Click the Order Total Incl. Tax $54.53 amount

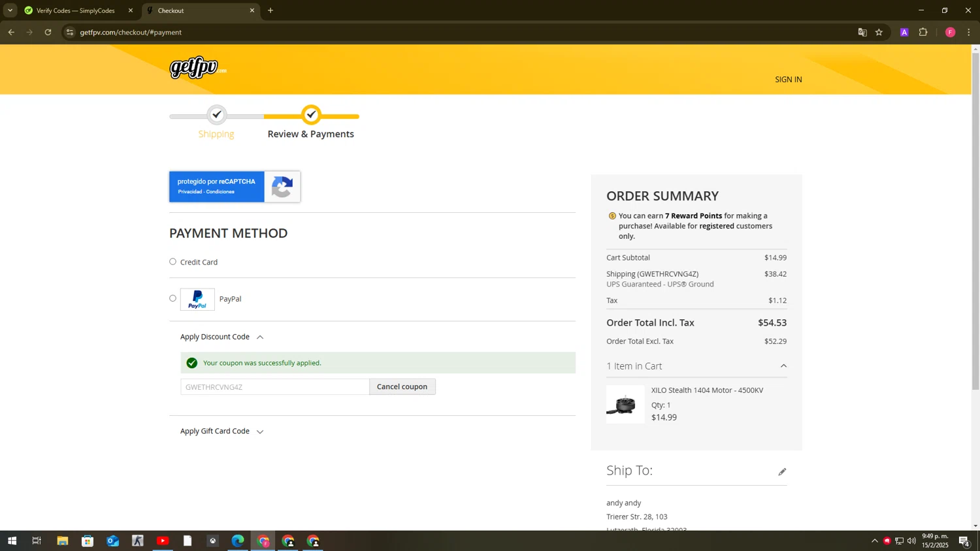[772, 323]
